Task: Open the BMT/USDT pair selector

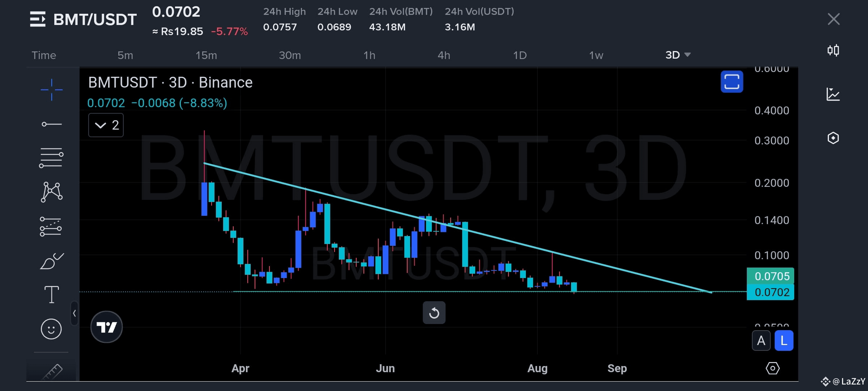Action: point(95,20)
